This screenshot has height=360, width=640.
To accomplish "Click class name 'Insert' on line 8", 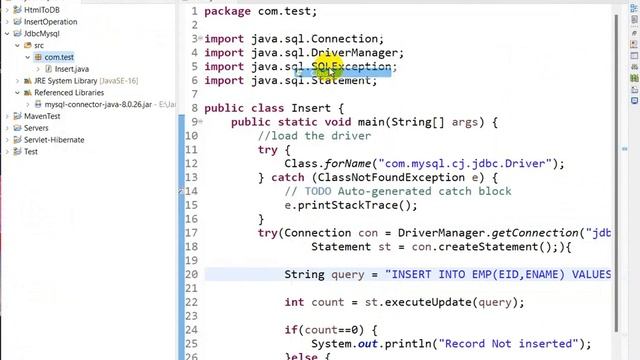I will point(311,108).
